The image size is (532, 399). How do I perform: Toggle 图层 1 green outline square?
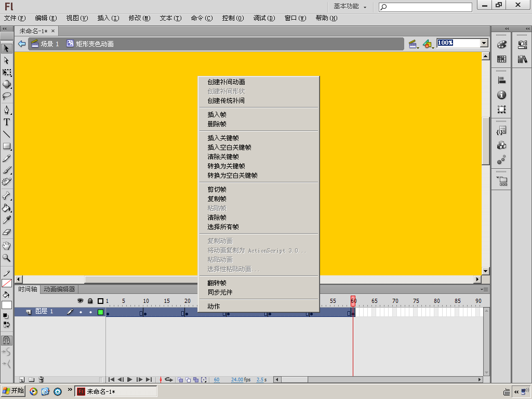[x=100, y=312]
